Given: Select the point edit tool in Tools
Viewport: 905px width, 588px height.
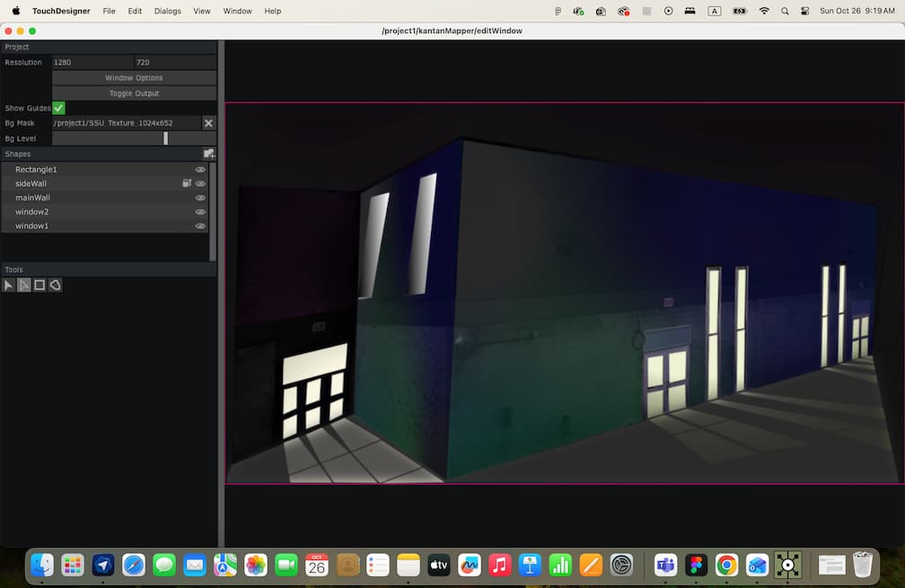Looking at the screenshot, I should coord(24,285).
